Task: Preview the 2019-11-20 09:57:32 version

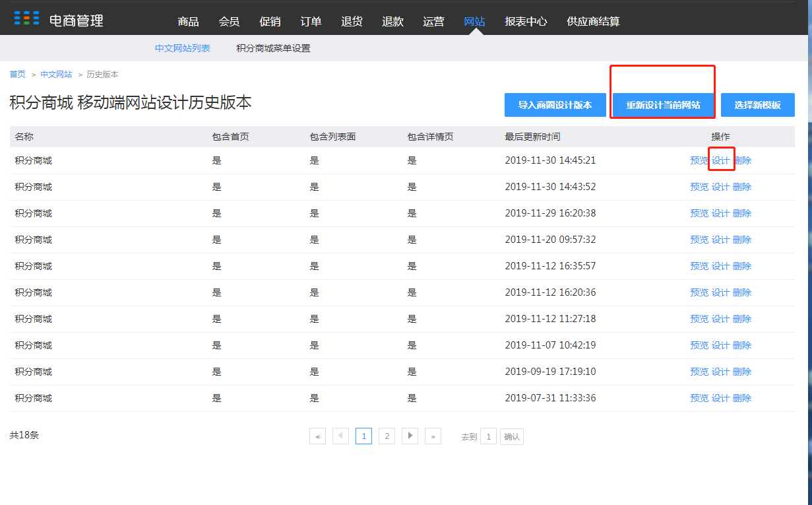Action: pyautogui.click(x=699, y=240)
